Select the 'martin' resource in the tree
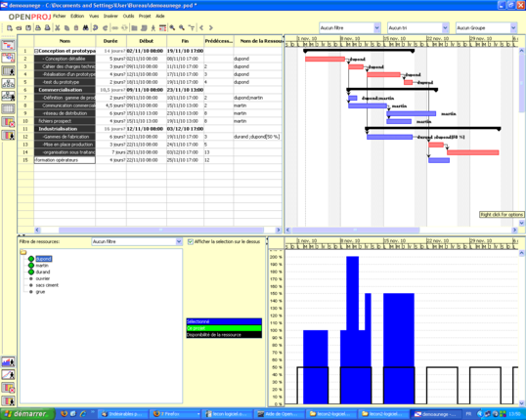526x420 pixels. click(x=42, y=266)
